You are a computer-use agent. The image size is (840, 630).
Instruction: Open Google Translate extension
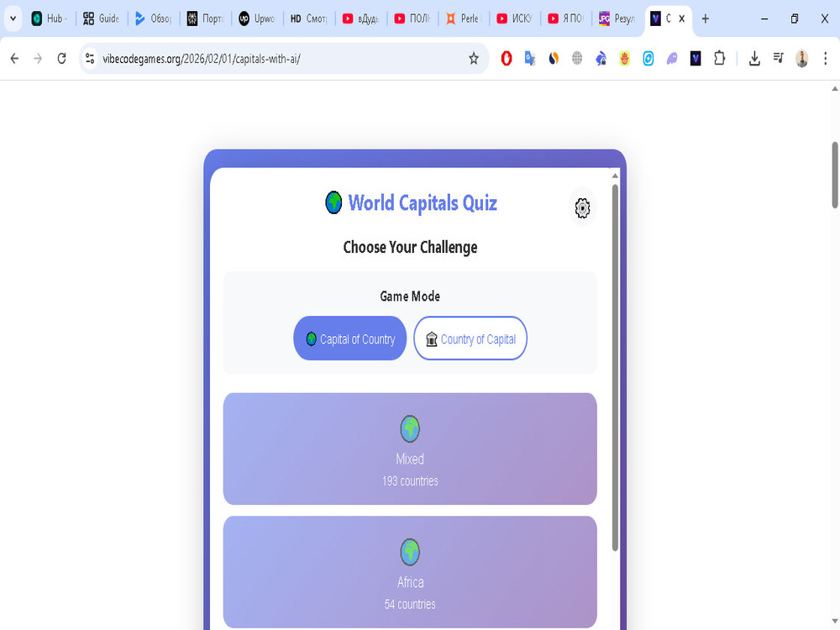pos(530,59)
